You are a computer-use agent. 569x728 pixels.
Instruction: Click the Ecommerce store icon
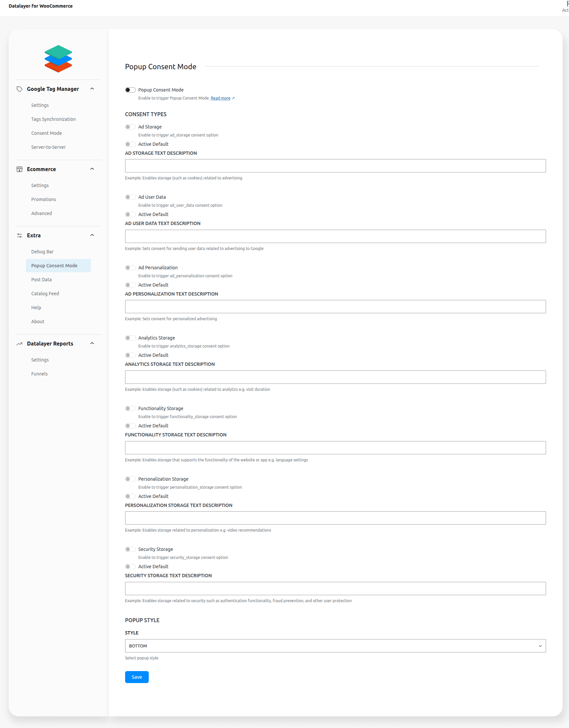pos(20,169)
